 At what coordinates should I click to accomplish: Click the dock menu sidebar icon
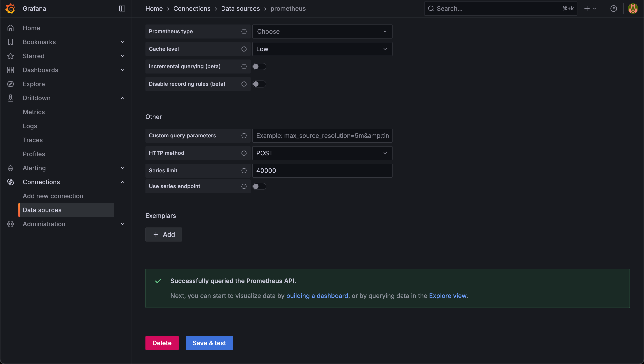tap(122, 9)
